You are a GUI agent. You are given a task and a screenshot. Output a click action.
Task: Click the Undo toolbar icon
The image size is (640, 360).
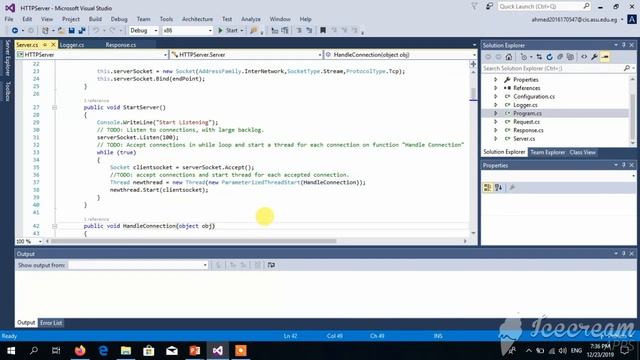pos(96,31)
